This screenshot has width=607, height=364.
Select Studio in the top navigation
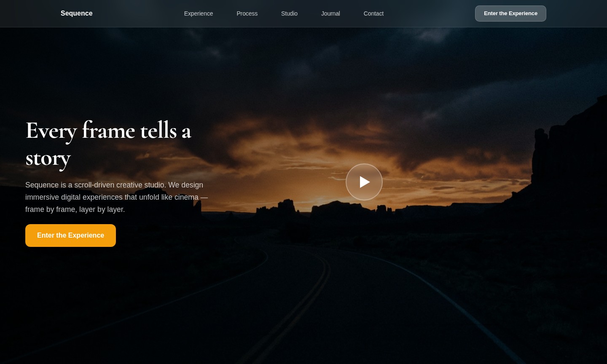(289, 13)
